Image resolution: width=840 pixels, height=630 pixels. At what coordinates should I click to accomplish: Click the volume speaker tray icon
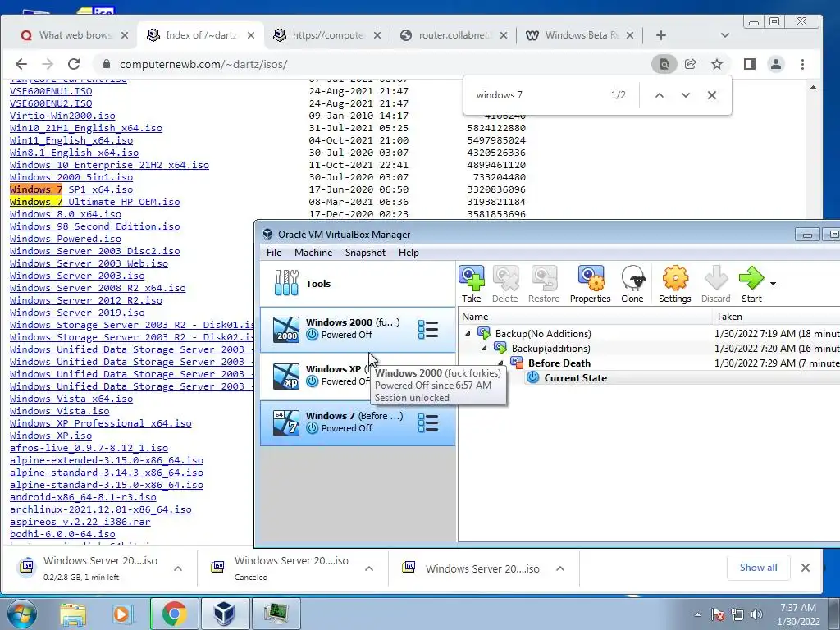756,614
